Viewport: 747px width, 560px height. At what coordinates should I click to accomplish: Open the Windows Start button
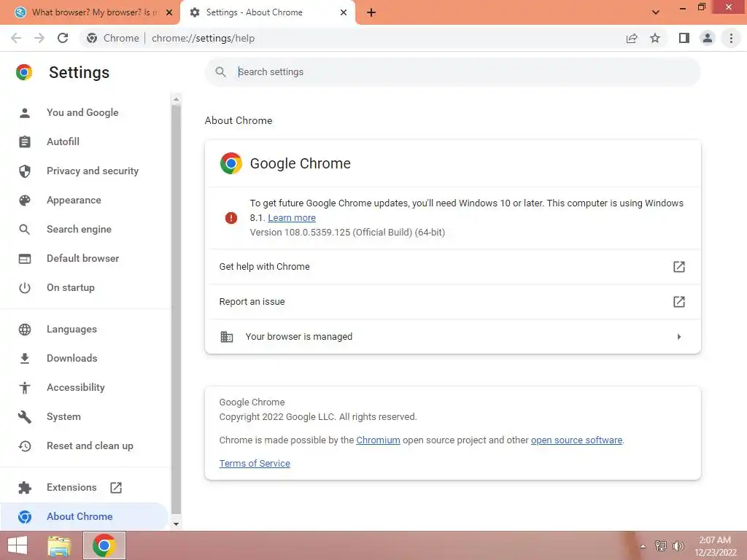point(18,546)
